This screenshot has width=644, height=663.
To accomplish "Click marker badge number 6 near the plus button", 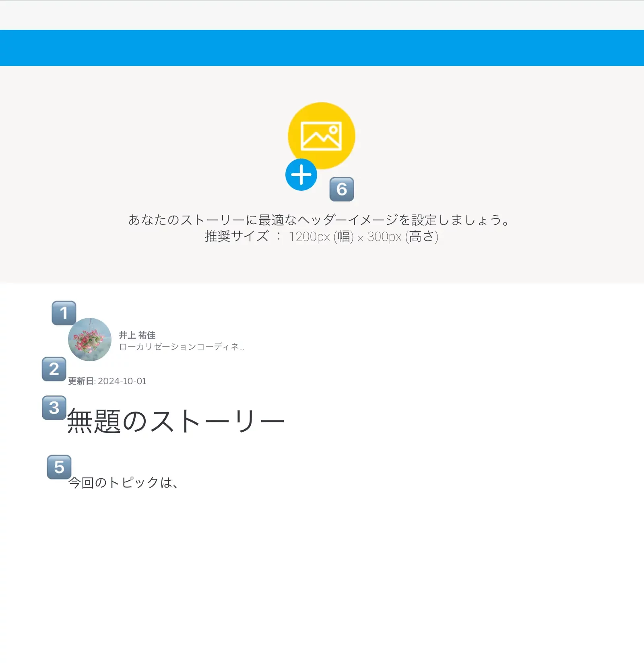I will tap(342, 188).
